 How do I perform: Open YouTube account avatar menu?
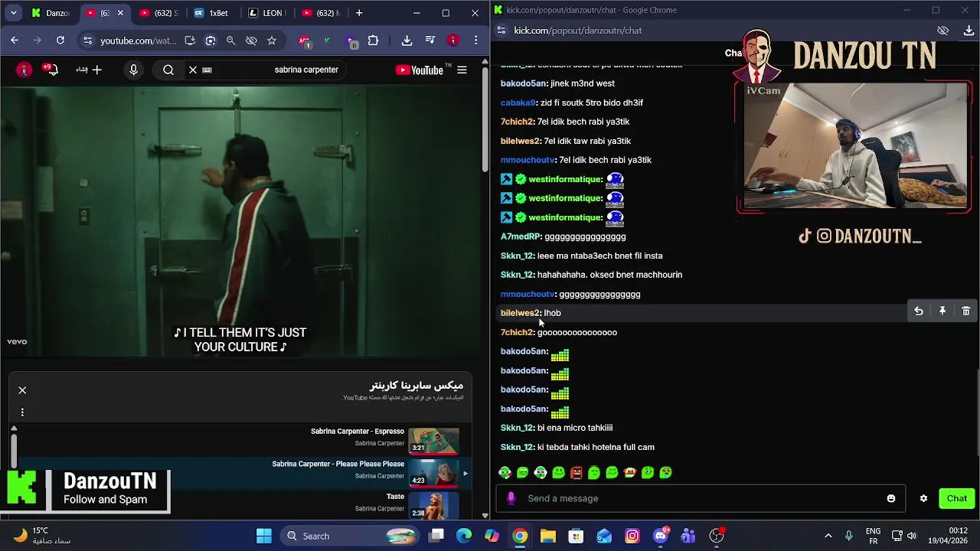[x=24, y=70]
